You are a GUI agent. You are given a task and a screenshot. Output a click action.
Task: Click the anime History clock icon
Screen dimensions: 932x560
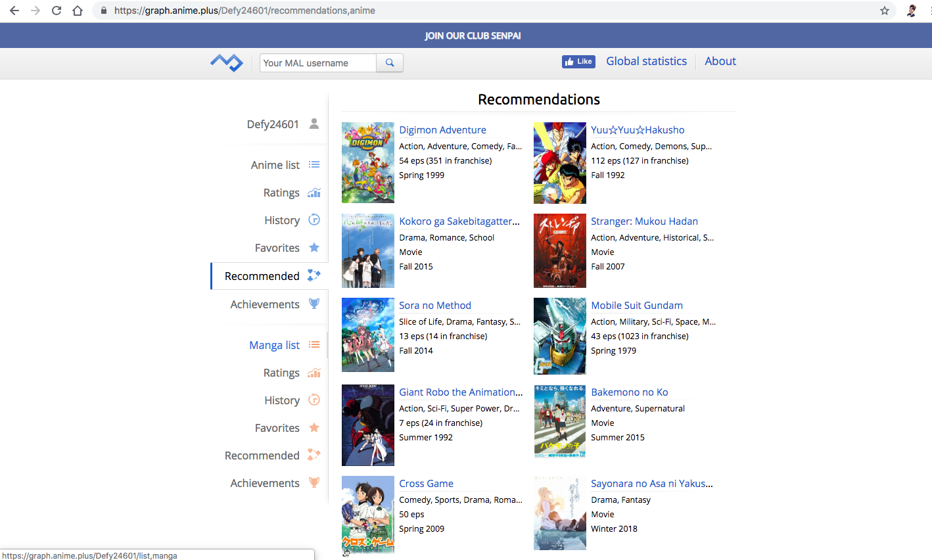314,220
